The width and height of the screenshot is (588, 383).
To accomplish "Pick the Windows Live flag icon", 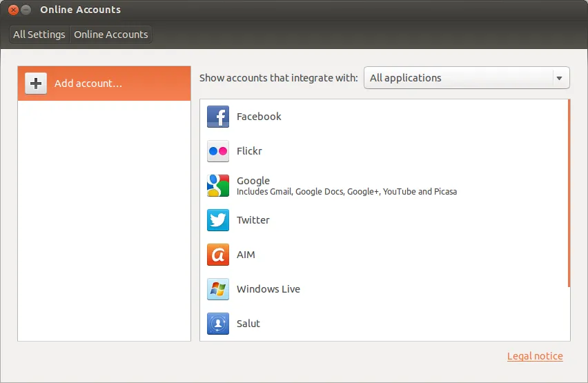I will pos(218,289).
